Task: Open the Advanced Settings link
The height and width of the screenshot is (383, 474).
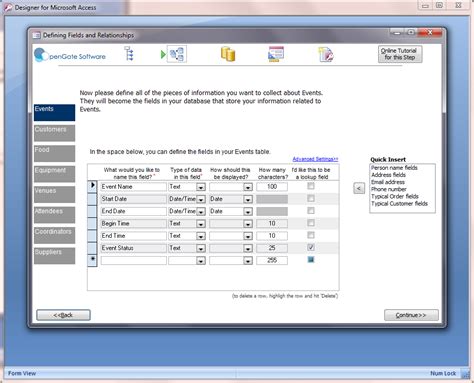Action: pos(315,159)
